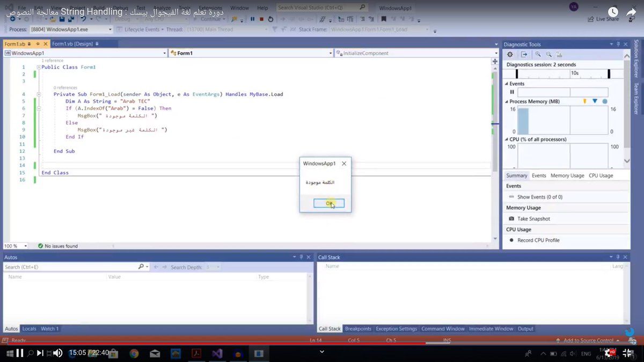Collapse the Public Class Form1 code block
Screen dimensions: 644x362
(x=39, y=67)
